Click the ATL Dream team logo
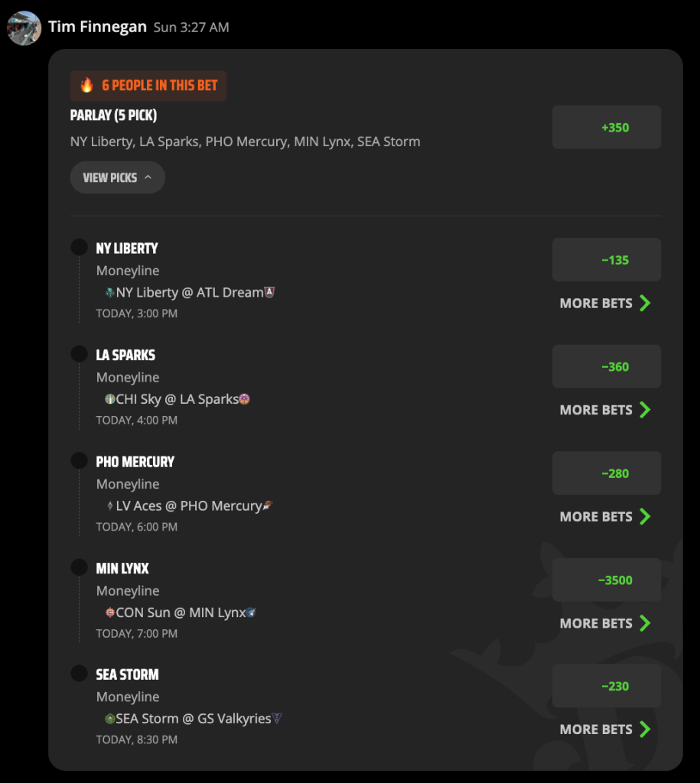This screenshot has height=783, width=700. pyautogui.click(x=270, y=292)
